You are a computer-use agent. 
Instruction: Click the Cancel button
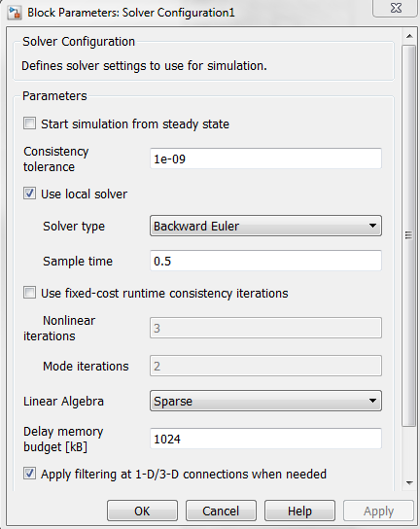click(x=221, y=511)
